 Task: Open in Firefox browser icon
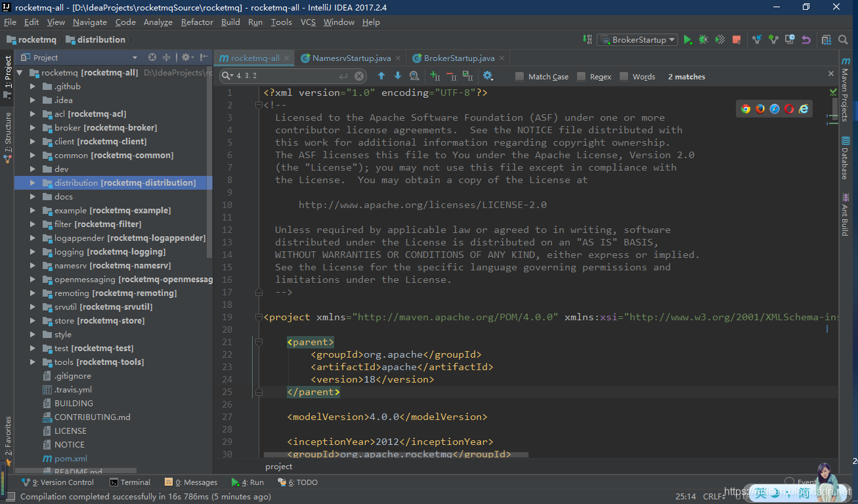[760, 109]
